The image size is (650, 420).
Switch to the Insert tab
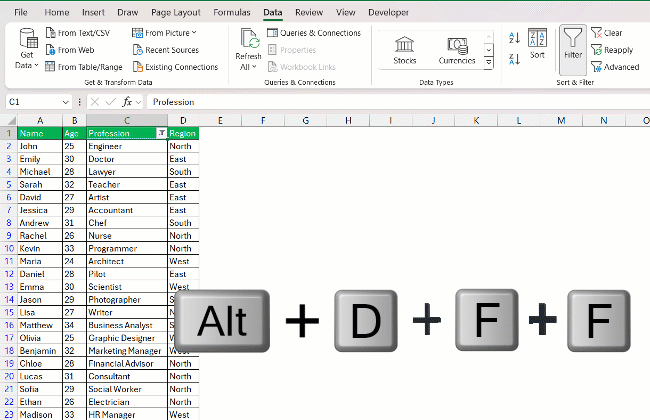click(x=93, y=12)
